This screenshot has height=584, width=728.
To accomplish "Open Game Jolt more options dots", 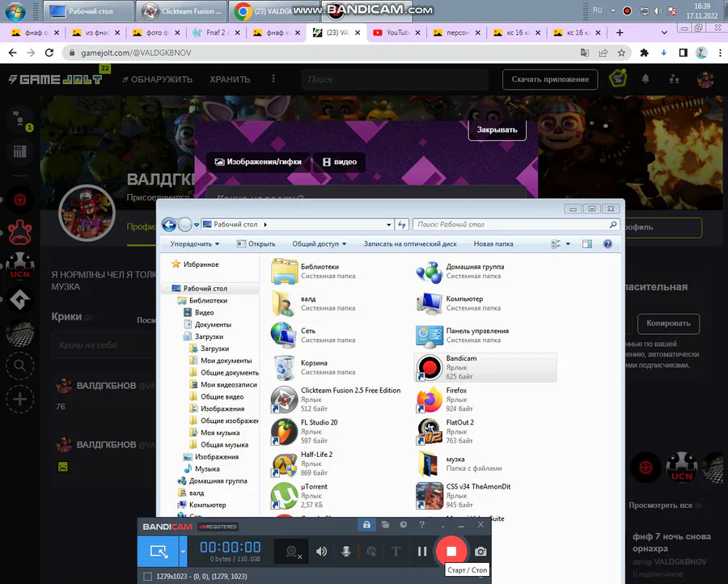I will pyautogui.click(x=273, y=79).
